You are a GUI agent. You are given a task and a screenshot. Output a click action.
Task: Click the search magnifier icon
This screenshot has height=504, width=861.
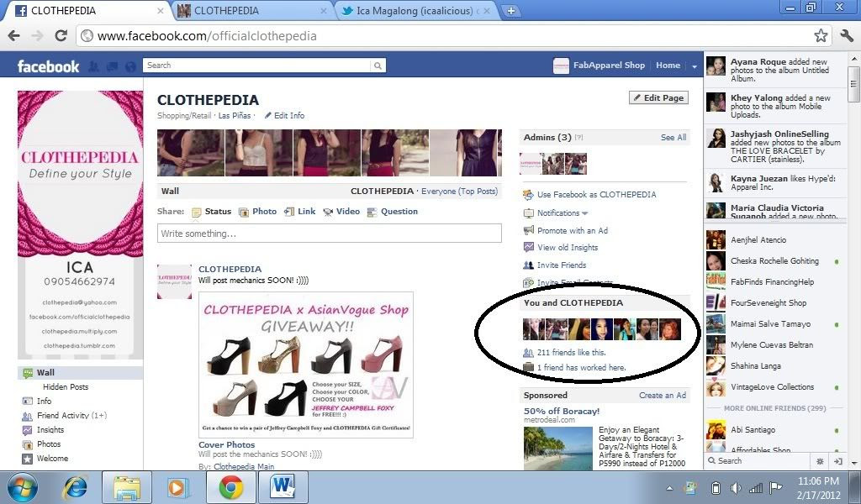coord(378,66)
